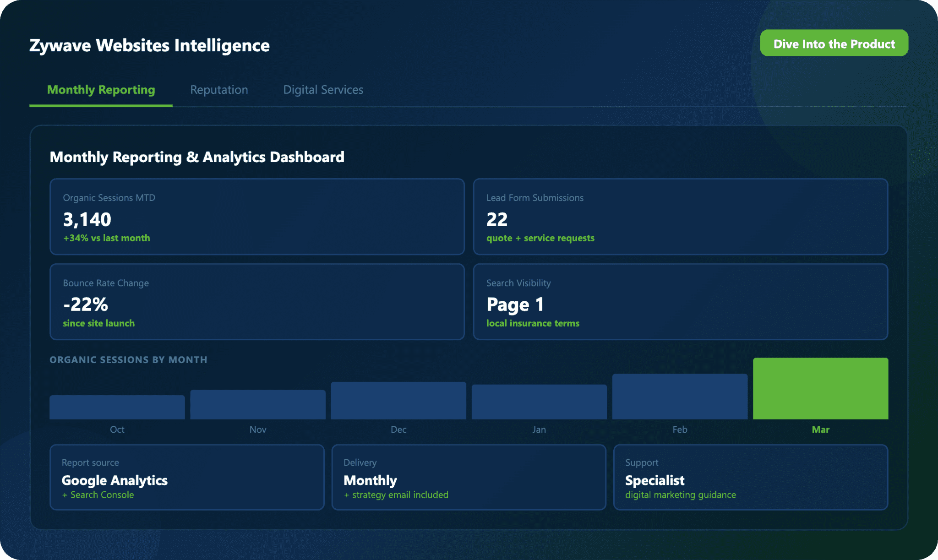Click the Mar month label under chart
This screenshot has width=938, height=560.
[820, 430]
